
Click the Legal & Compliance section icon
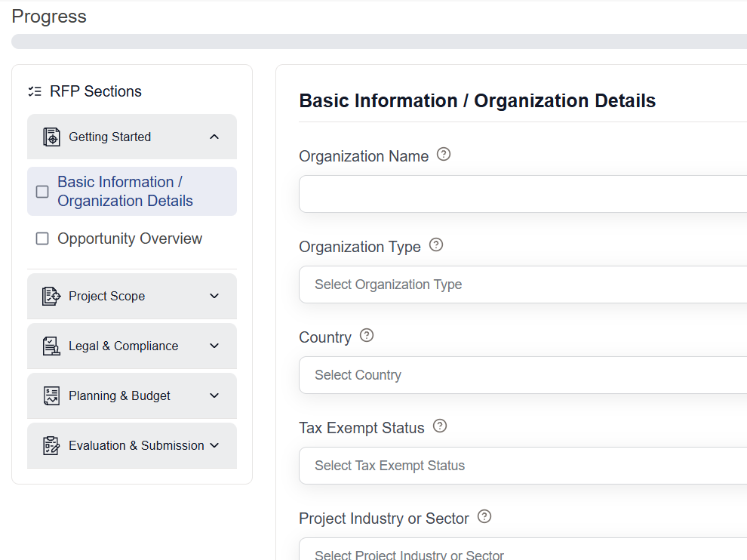tap(51, 346)
